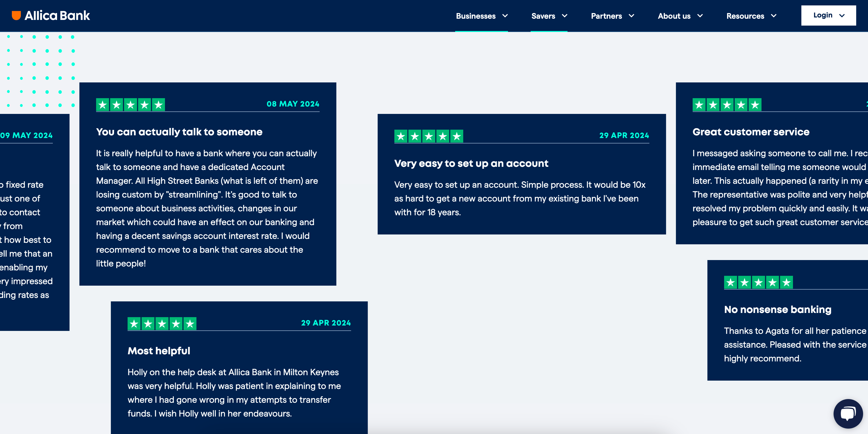Select the Savers navigation item
The image size is (868, 434).
click(x=543, y=16)
